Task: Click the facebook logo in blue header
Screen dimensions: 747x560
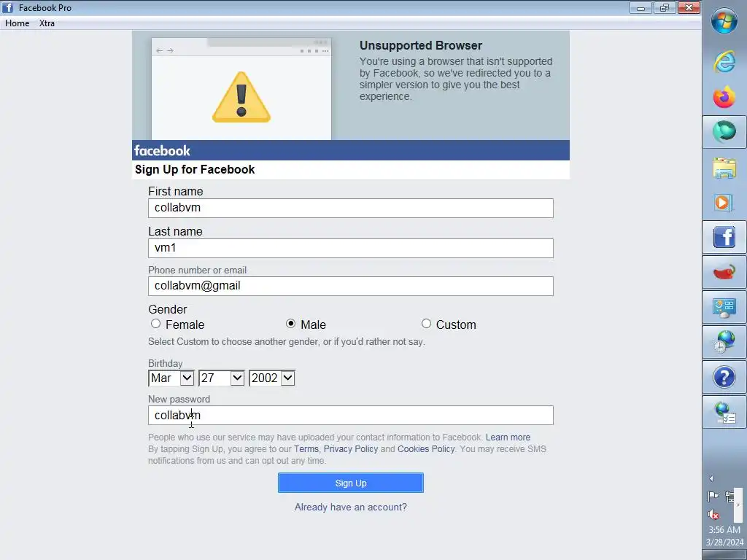Action: pos(162,150)
